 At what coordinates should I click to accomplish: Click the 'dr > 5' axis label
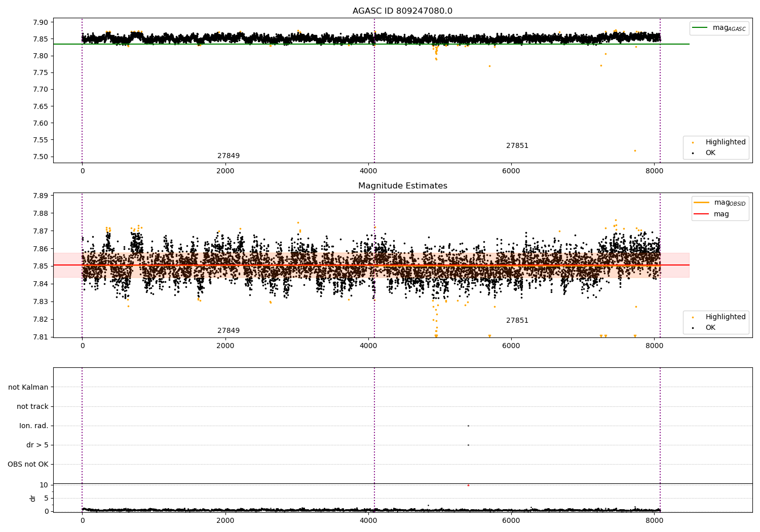(x=37, y=445)
